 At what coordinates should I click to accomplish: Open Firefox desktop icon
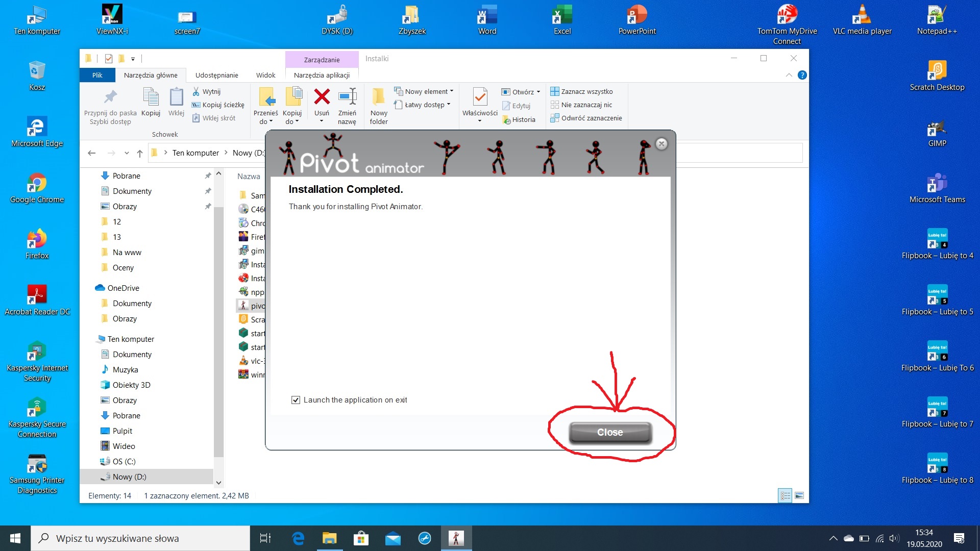[37, 244]
